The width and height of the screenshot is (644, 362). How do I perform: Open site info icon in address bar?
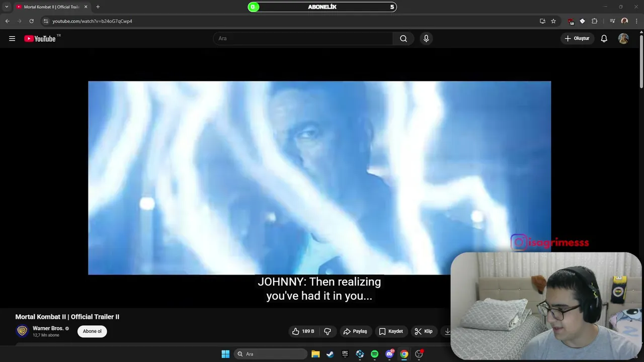[46, 21]
